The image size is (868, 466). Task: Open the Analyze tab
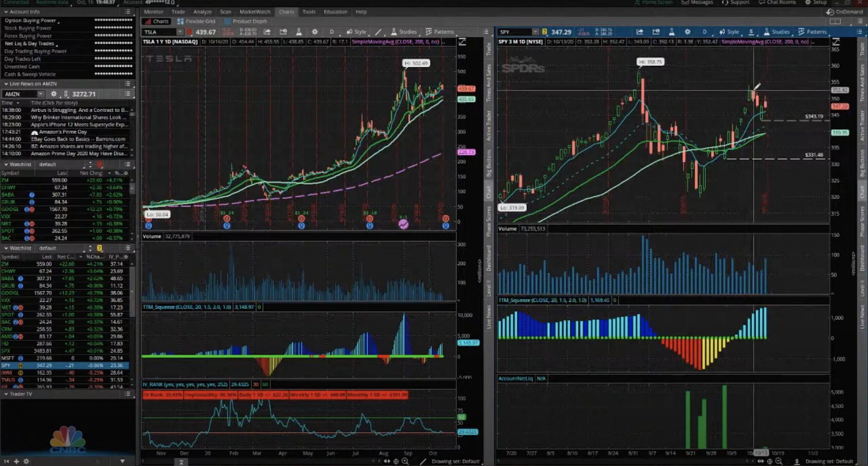(203, 12)
